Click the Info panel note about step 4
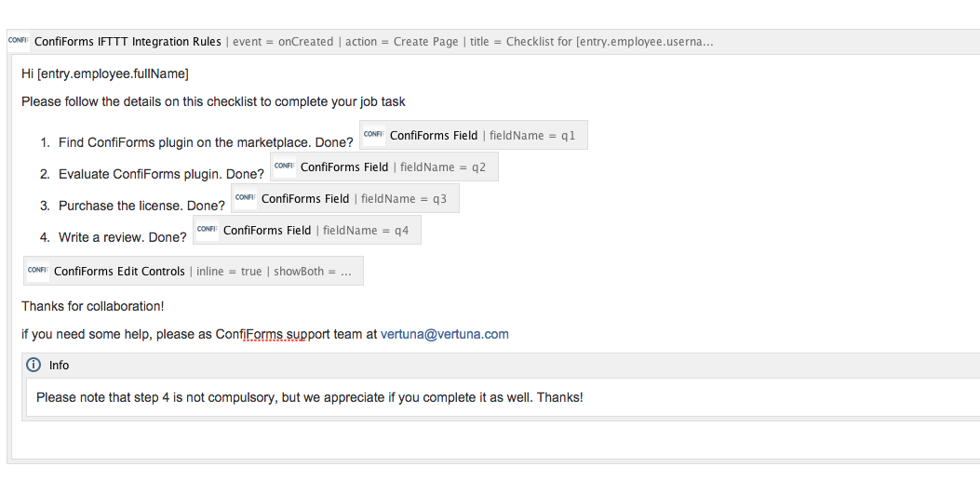Viewport: 980px width, 480px height. 310,398
